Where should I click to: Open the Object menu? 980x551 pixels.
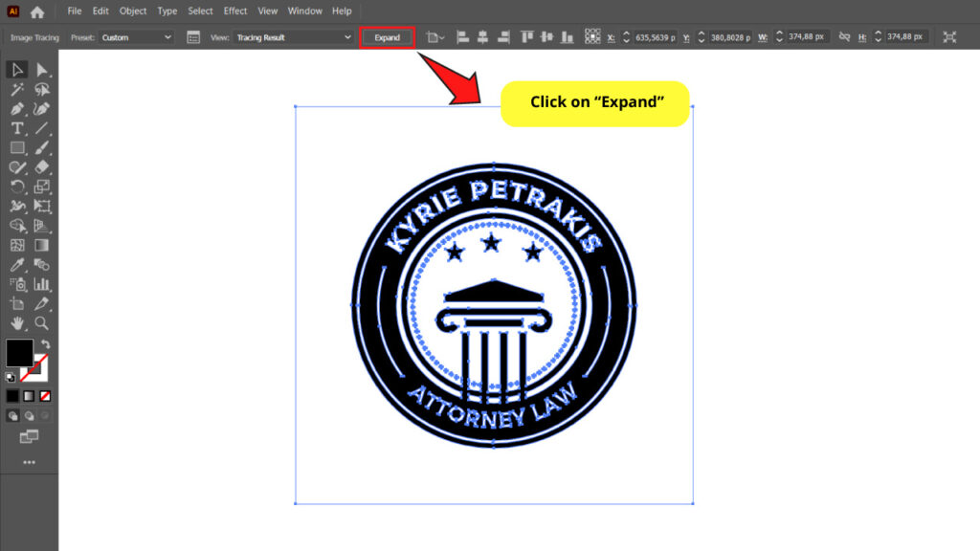(x=132, y=11)
